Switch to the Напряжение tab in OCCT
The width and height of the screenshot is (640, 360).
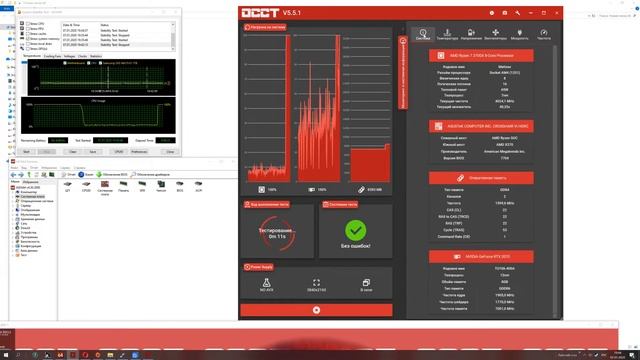pyautogui.click(x=471, y=34)
